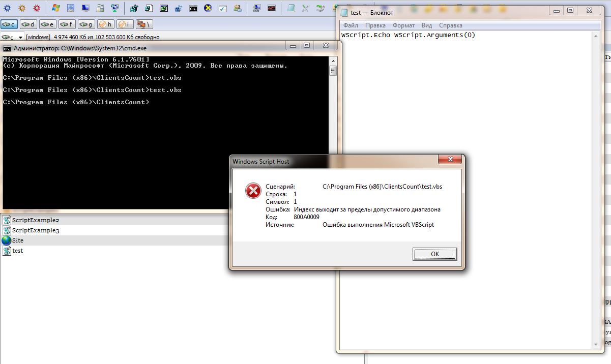
Task: Click the cmd.exe title bar icon
Action: click(x=7, y=48)
